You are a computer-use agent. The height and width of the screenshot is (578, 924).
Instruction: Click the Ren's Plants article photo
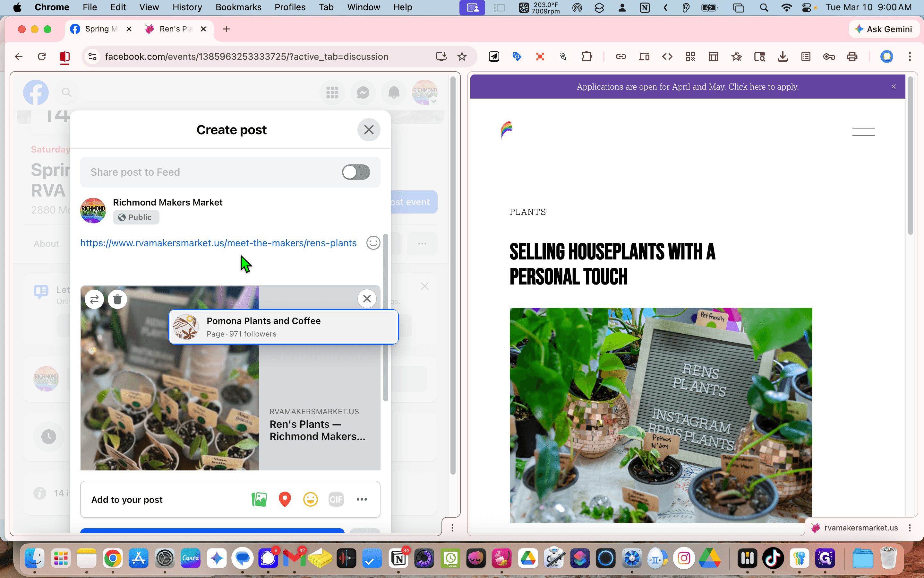point(661,415)
